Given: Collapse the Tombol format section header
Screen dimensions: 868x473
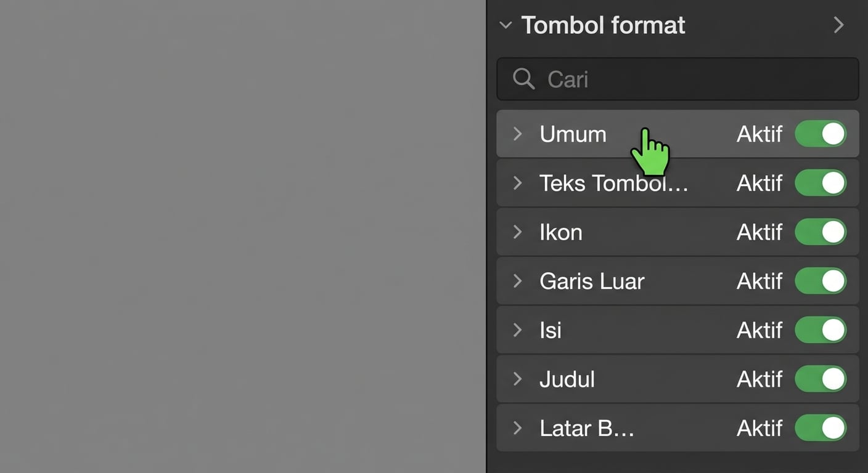Looking at the screenshot, I should [x=506, y=25].
